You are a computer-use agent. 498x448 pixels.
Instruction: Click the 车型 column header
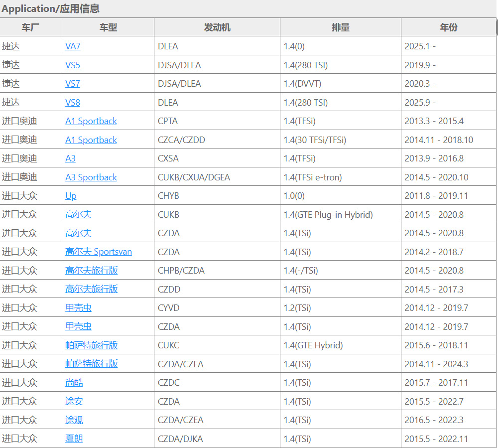coord(108,27)
